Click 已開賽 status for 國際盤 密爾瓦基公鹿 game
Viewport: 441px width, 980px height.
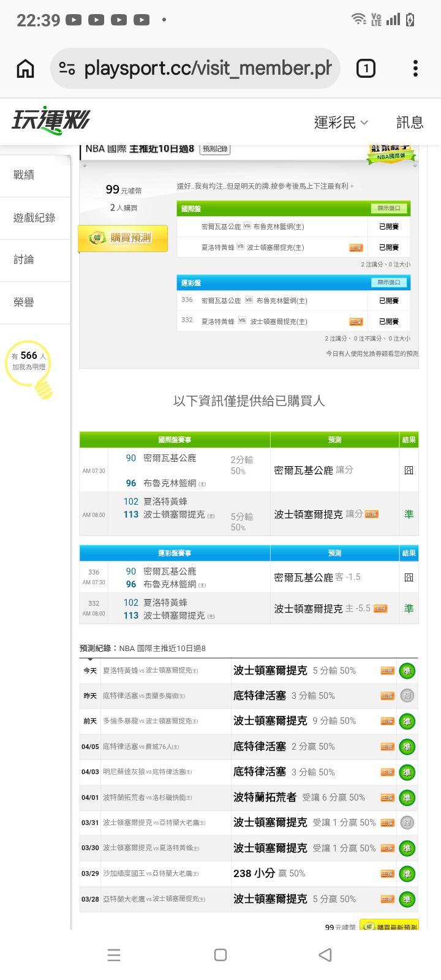point(389,227)
